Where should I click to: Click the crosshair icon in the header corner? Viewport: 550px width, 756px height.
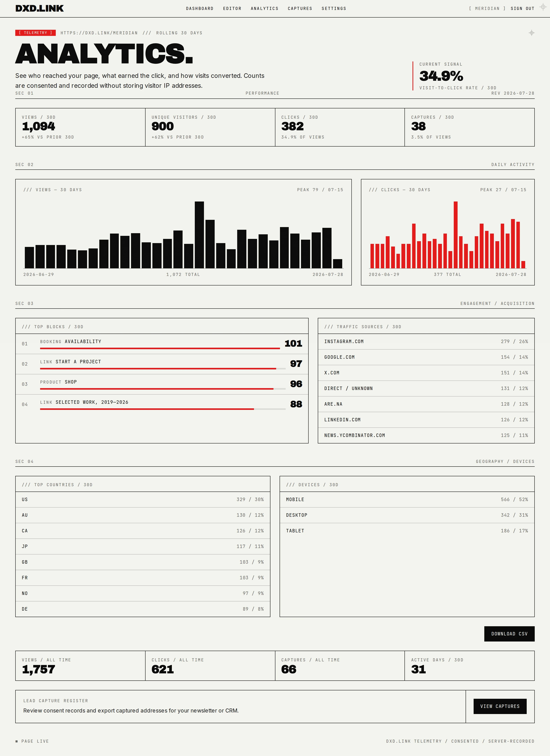[543, 7]
